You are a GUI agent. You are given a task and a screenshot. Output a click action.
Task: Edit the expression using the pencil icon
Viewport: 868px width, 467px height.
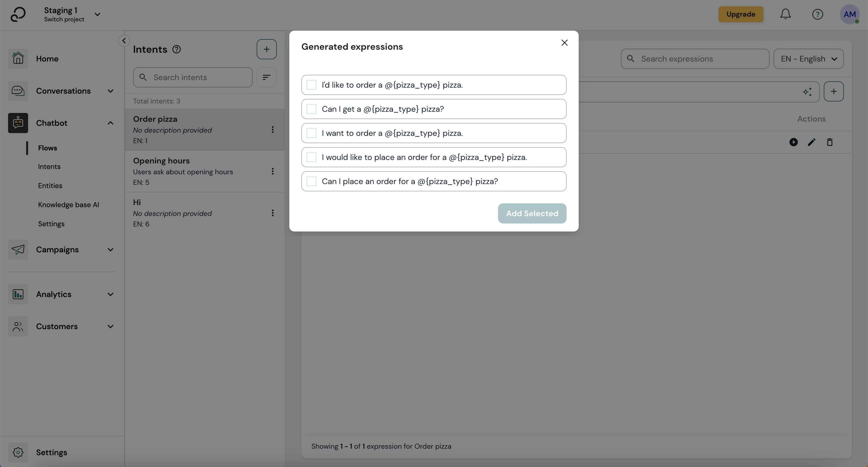point(811,142)
